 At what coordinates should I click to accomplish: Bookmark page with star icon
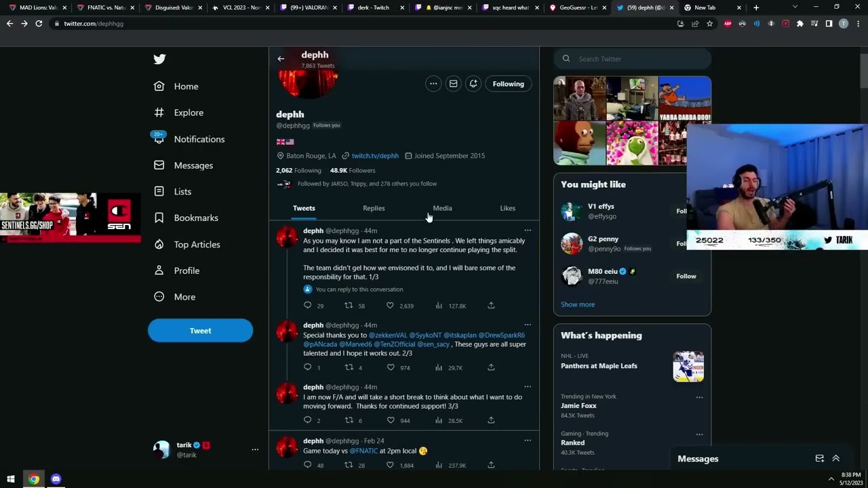[709, 24]
